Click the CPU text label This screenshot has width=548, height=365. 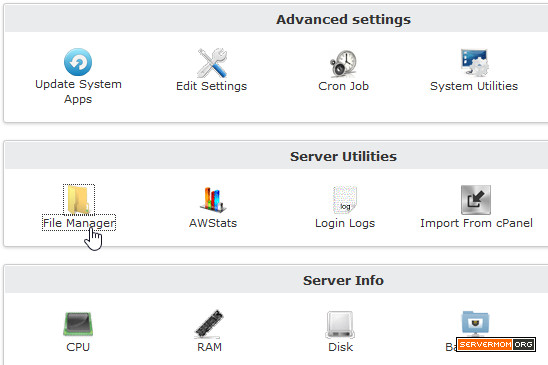(x=78, y=347)
